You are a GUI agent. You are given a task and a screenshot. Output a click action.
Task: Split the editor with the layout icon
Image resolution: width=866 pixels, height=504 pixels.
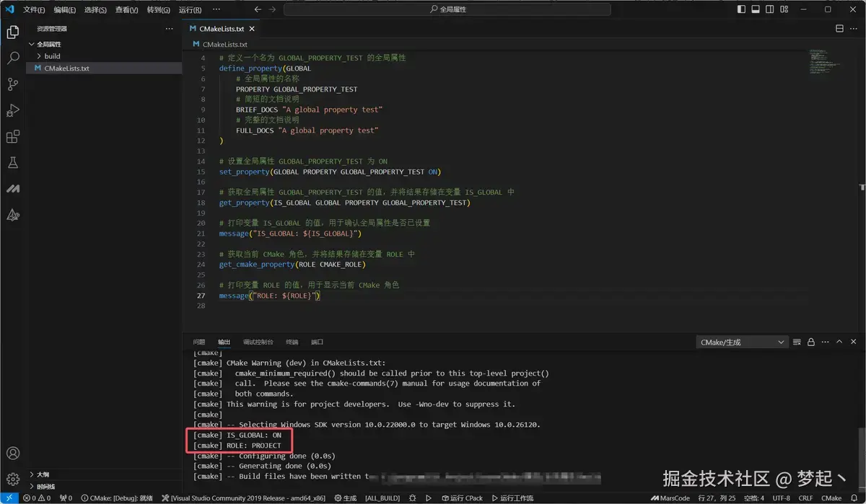pyautogui.click(x=839, y=29)
